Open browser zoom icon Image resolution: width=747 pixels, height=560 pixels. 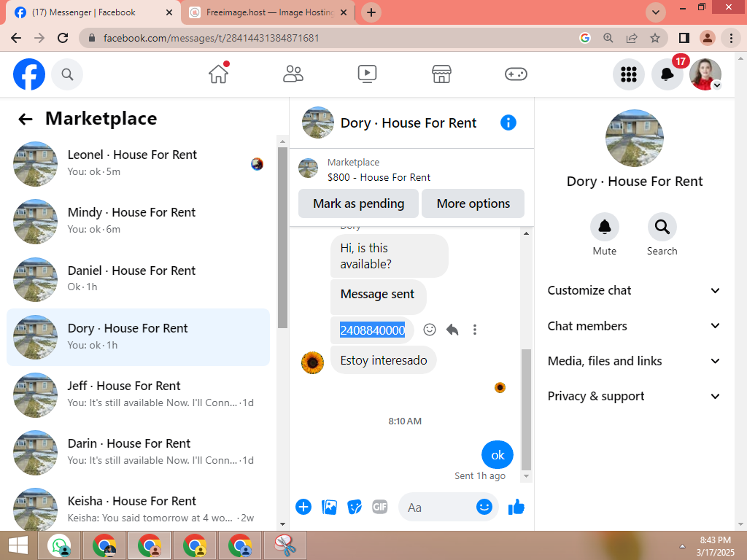coord(608,38)
